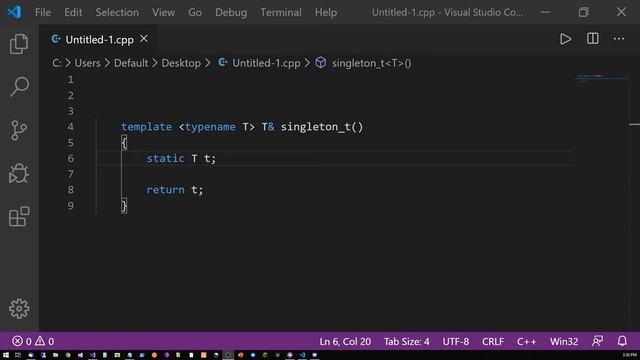Click the minimap code preview
Screen dimensions: 640x360
(x=602, y=78)
